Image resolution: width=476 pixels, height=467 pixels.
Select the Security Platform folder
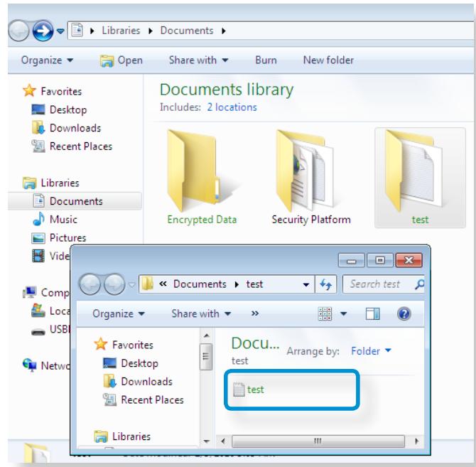coord(311,177)
